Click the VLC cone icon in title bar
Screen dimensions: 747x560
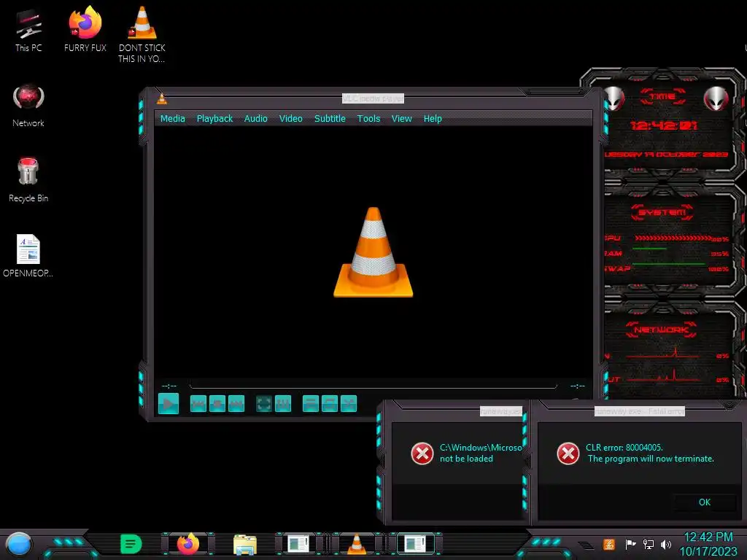tap(162, 98)
